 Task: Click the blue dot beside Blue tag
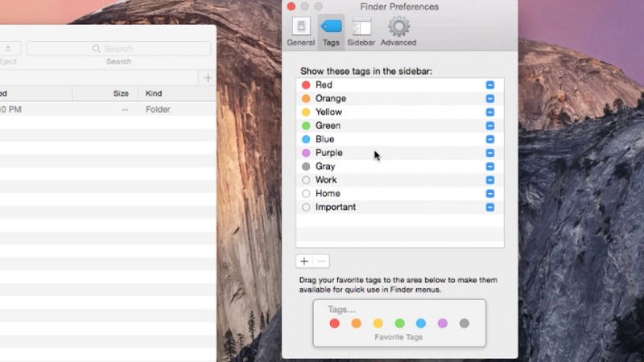pyautogui.click(x=306, y=139)
